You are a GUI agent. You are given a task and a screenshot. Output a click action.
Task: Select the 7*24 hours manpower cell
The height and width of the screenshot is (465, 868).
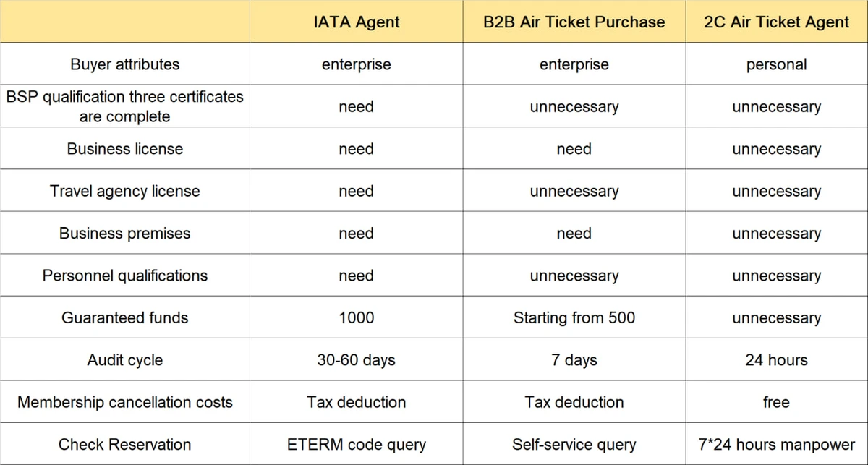pyautogui.click(x=776, y=445)
